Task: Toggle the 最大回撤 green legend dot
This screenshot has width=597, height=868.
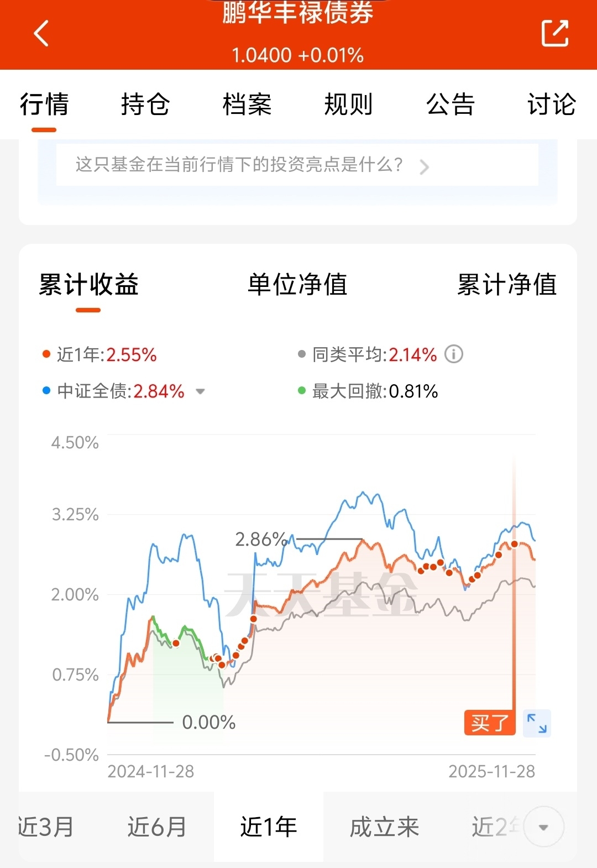Action: click(302, 391)
